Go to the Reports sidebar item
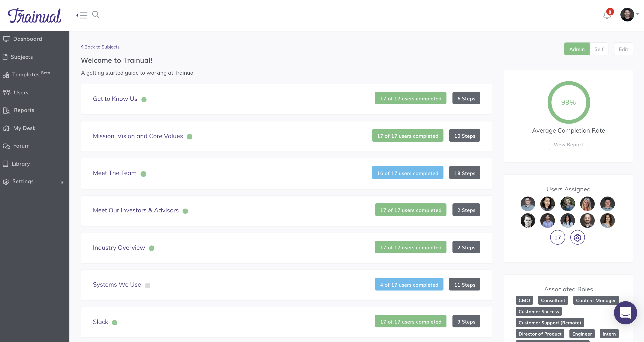644x342 pixels. point(24,110)
